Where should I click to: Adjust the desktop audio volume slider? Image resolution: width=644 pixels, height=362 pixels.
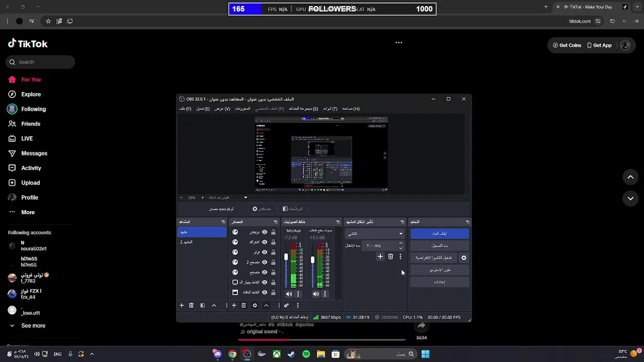tap(312, 259)
